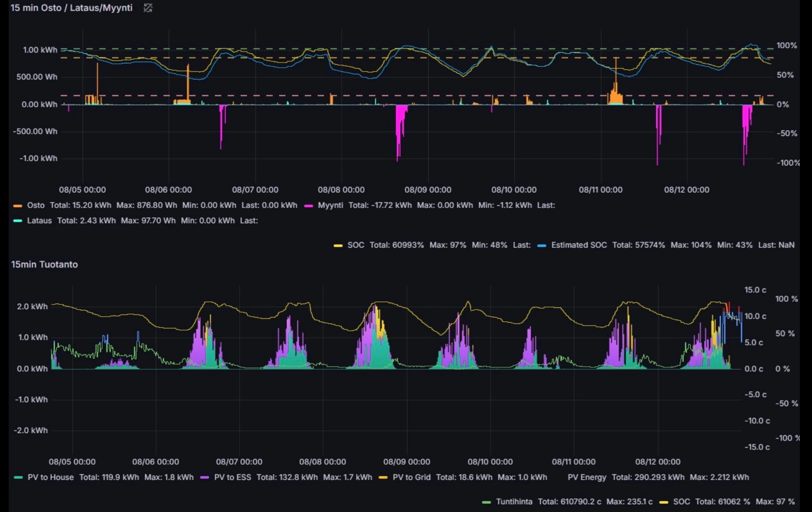Viewport: 812px width, 512px height.
Task: Click the Lataus value 'Total: 2.43 kWh'
Action: (87, 221)
